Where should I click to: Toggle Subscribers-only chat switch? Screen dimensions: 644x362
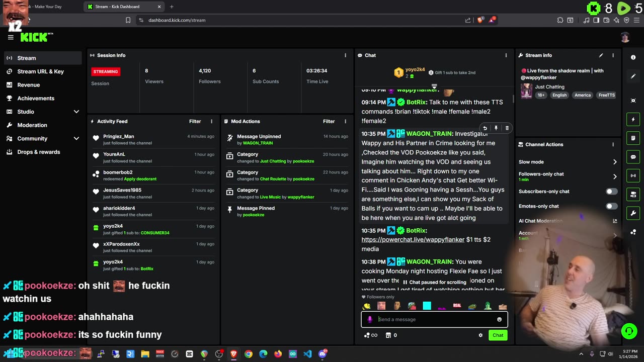(x=611, y=192)
